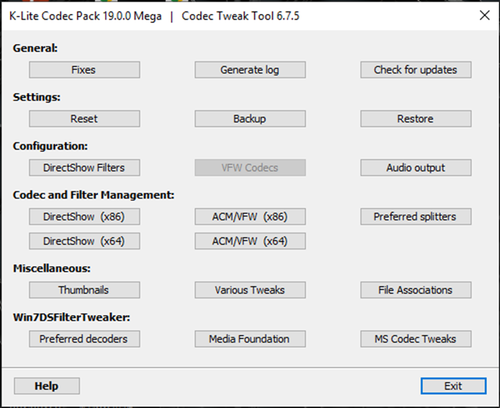Open DirectShow (x86) filter management
Viewport: 500px width, 408px height.
(x=84, y=217)
